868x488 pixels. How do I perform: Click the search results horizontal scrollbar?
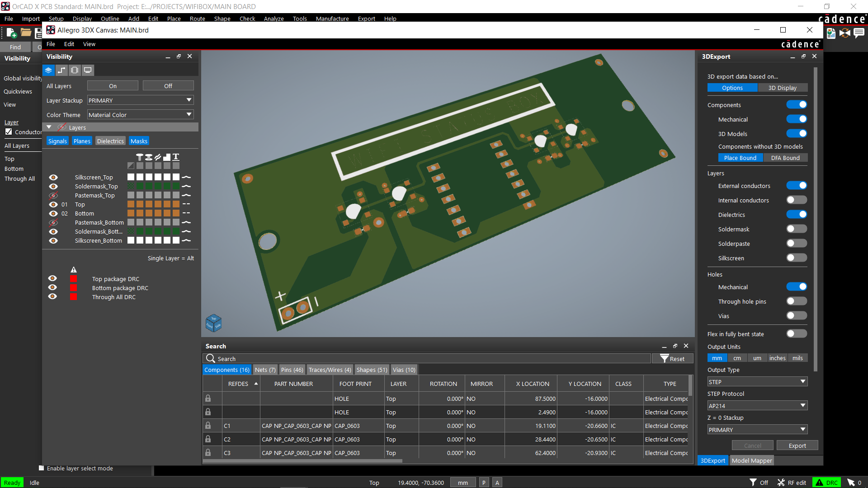pyautogui.click(x=303, y=461)
